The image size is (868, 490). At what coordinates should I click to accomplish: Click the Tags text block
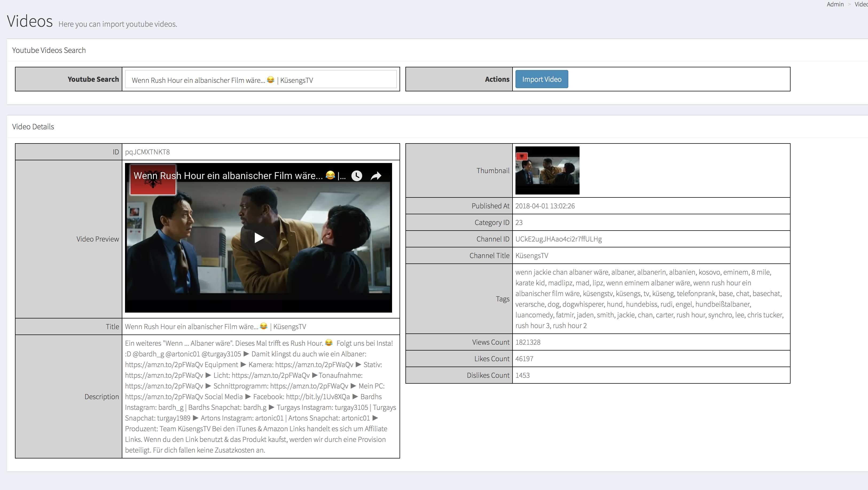[x=650, y=299]
